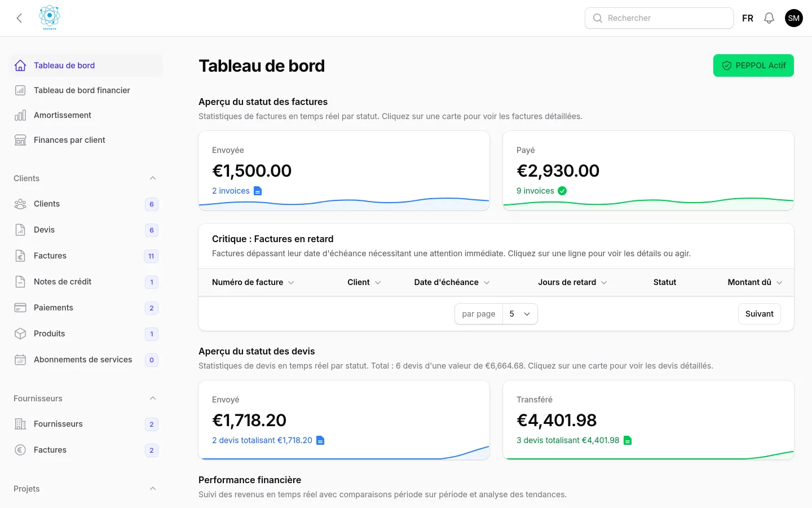Screen dimensions: 812x508
Task: Click the Finances par client store icon
Action: [20, 140]
